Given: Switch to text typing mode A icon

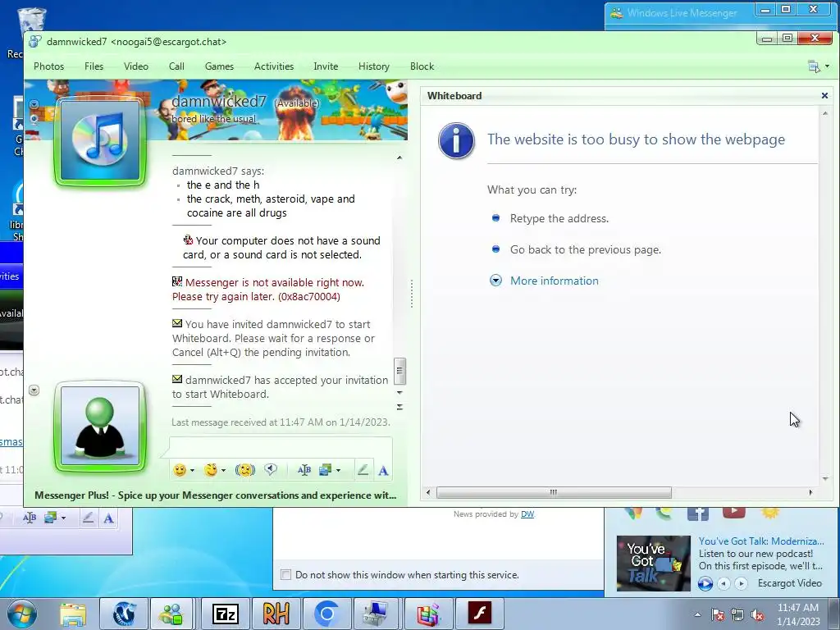Looking at the screenshot, I should tap(383, 471).
